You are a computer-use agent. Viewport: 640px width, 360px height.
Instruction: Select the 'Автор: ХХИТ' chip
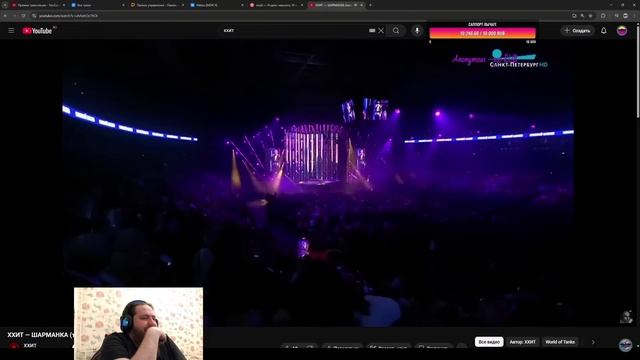pyautogui.click(x=522, y=342)
